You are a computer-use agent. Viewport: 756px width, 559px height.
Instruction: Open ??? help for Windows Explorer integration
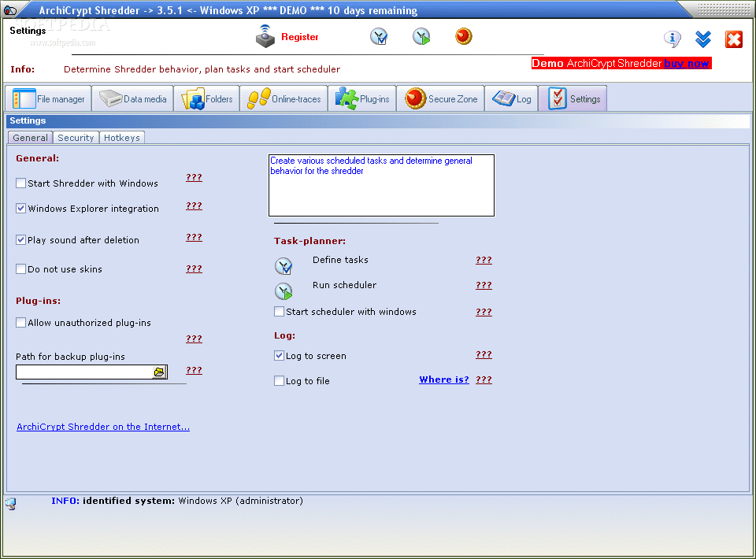(x=194, y=205)
